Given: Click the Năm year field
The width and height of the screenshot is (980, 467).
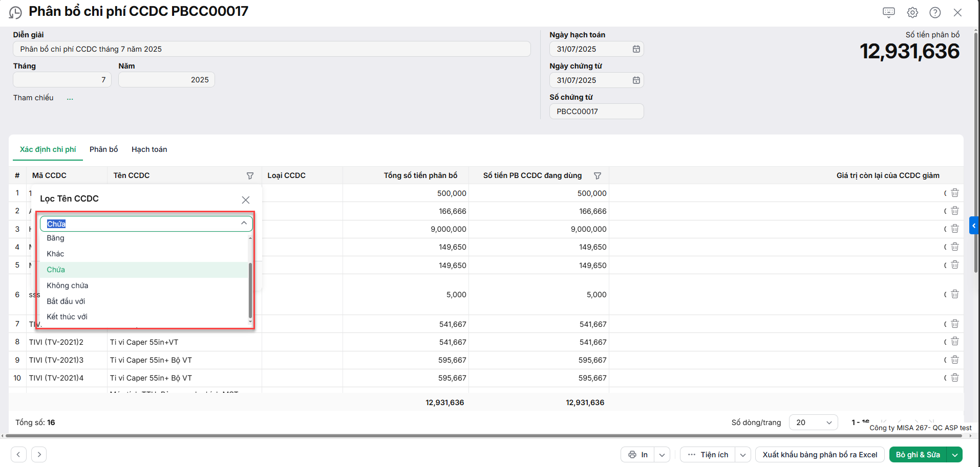Looking at the screenshot, I should (x=166, y=80).
